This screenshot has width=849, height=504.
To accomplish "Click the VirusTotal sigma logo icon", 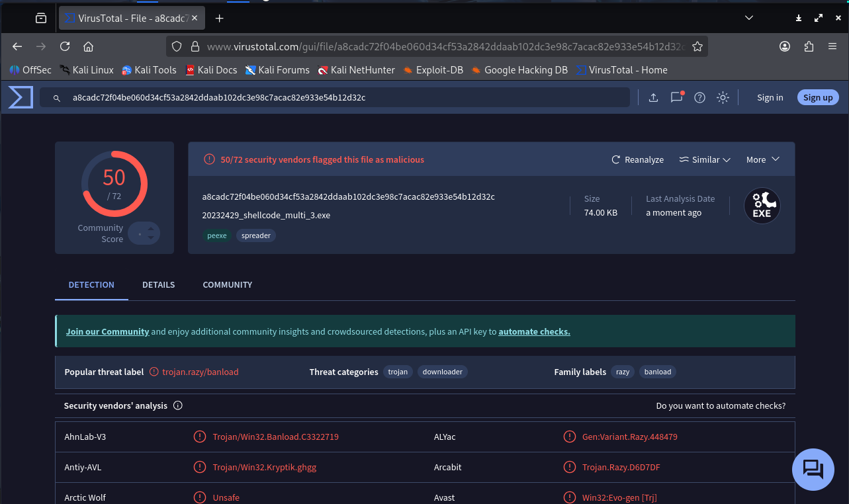I will point(21,97).
